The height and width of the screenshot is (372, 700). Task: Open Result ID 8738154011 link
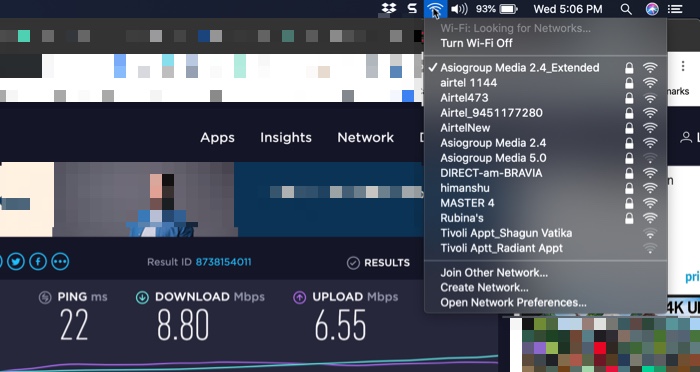223,262
